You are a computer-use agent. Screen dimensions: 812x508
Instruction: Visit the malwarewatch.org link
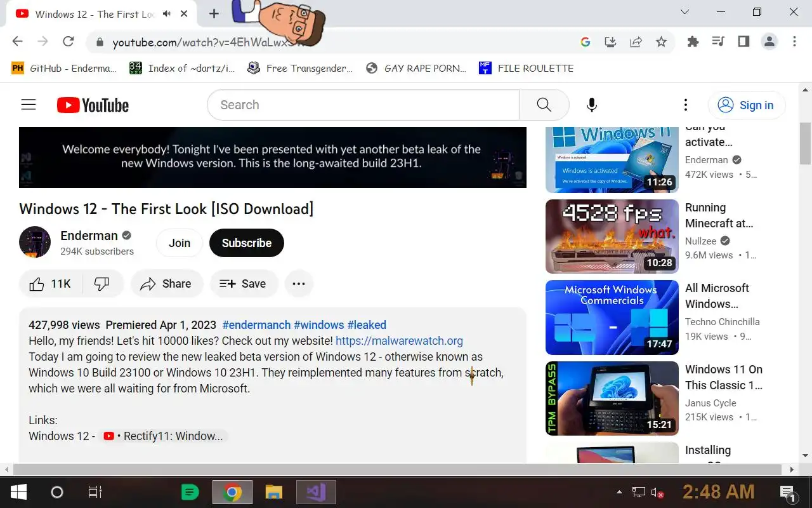tap(399, 341)
